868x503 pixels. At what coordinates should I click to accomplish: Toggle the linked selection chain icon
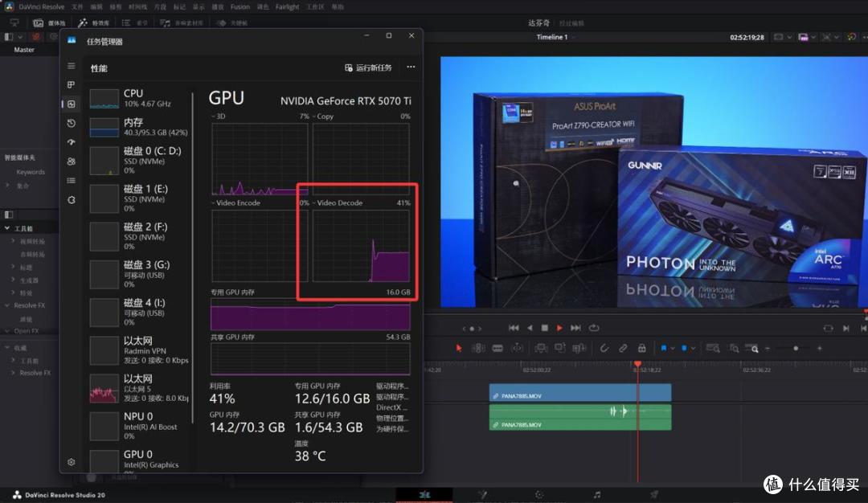[x=623, y=348]
